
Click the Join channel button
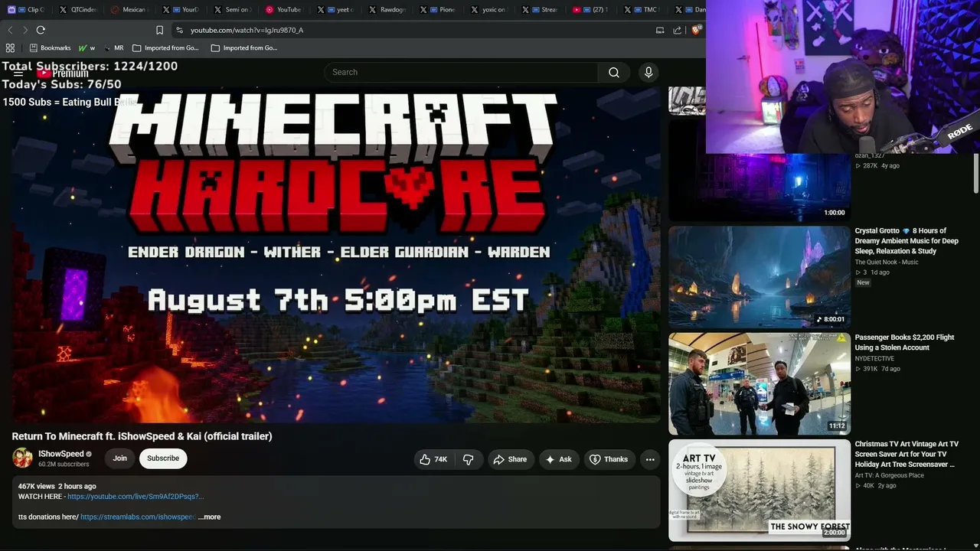coord(120,458)
